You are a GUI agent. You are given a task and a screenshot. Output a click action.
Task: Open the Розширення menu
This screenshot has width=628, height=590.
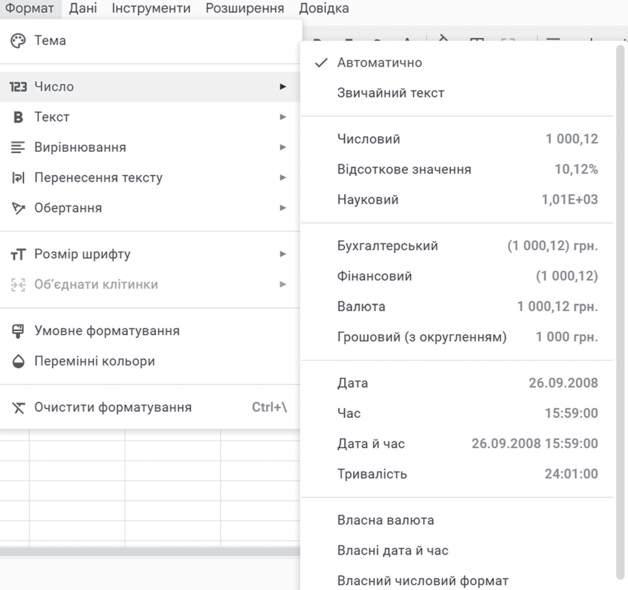245,8
